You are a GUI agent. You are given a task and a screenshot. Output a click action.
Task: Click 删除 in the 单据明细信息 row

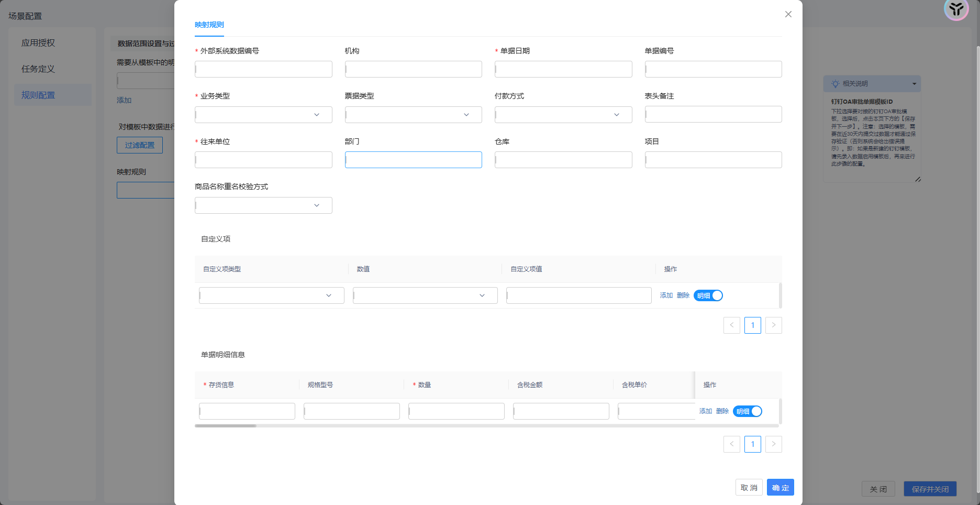tap(722, 411)
